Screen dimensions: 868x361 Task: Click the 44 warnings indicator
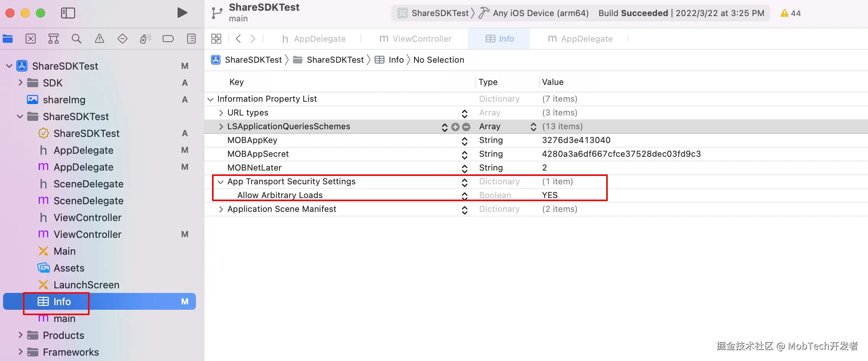click(791, 13)
